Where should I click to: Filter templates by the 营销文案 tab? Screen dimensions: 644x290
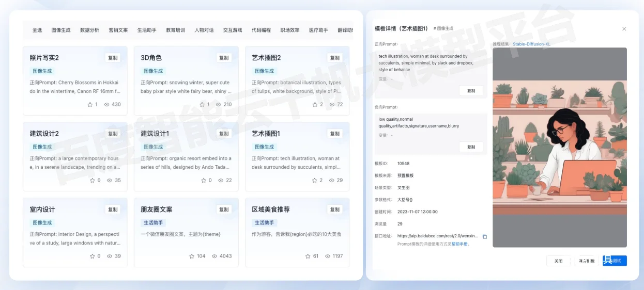[x=118, y=30]
